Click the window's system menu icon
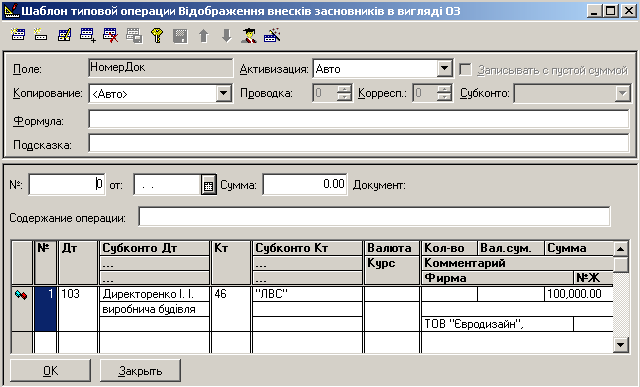 [x=11, y=11]
